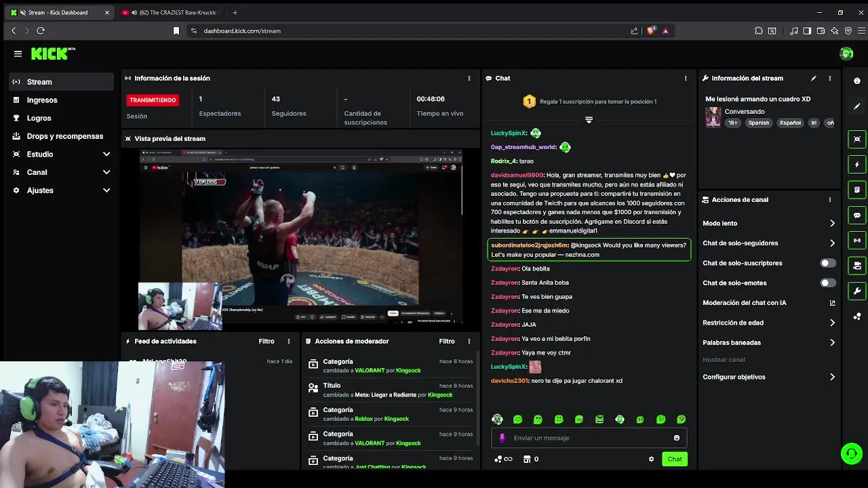Viewport: 868px width, 488px height.
Task: Toggle the wrench icon in the right sidebar
Action: tap(857, 291)
